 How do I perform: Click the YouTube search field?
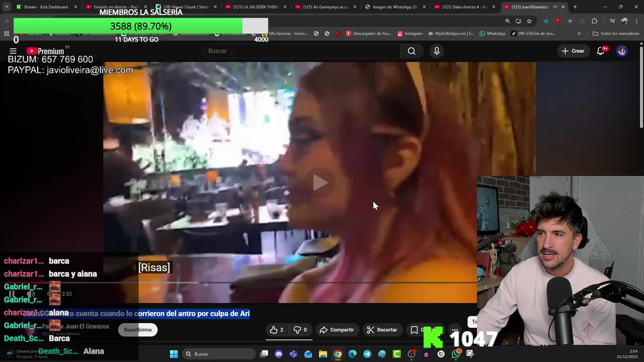[301, 51]
